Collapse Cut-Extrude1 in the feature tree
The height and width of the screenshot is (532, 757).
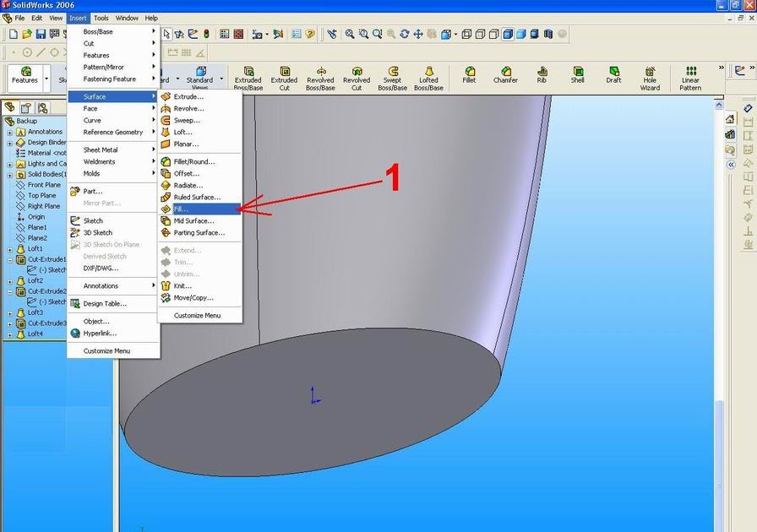click(x=8, y=259)
